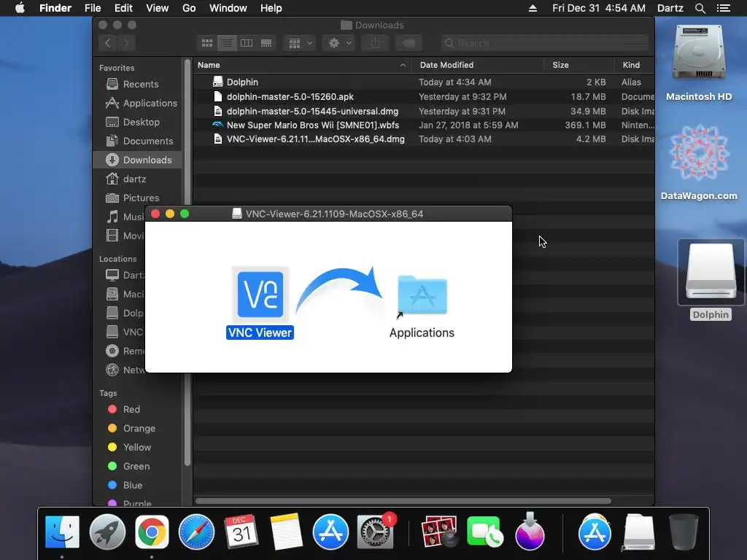Switch Finder to gallery view
The width and height of the screenshot is (747, 560).
click(266, 43)
